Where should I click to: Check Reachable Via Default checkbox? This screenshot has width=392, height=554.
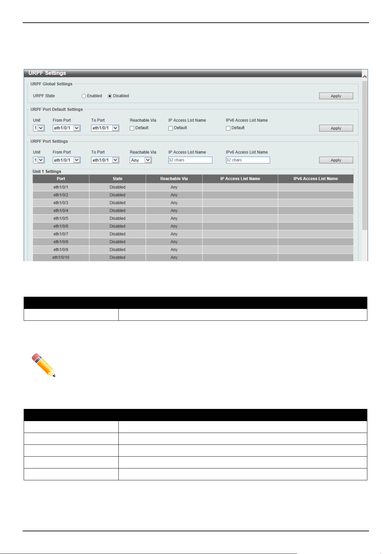click(132, 128)
